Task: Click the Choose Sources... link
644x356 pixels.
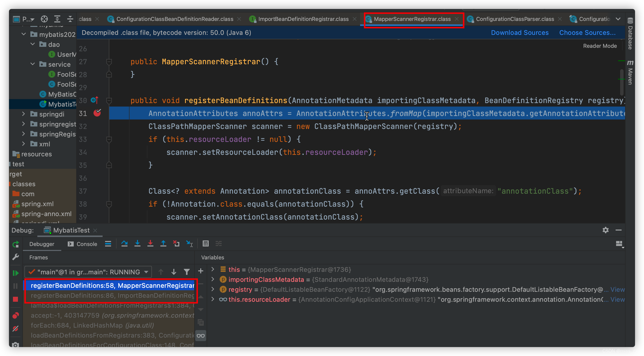Action: pyautogui.click(x=587, y=33)
